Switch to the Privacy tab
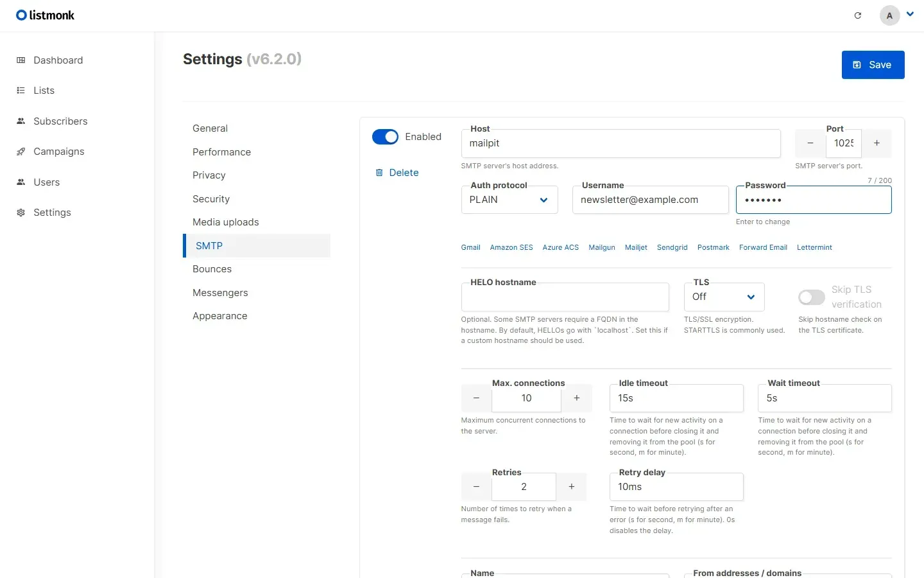Screen dimensions: 924x578 257,175
